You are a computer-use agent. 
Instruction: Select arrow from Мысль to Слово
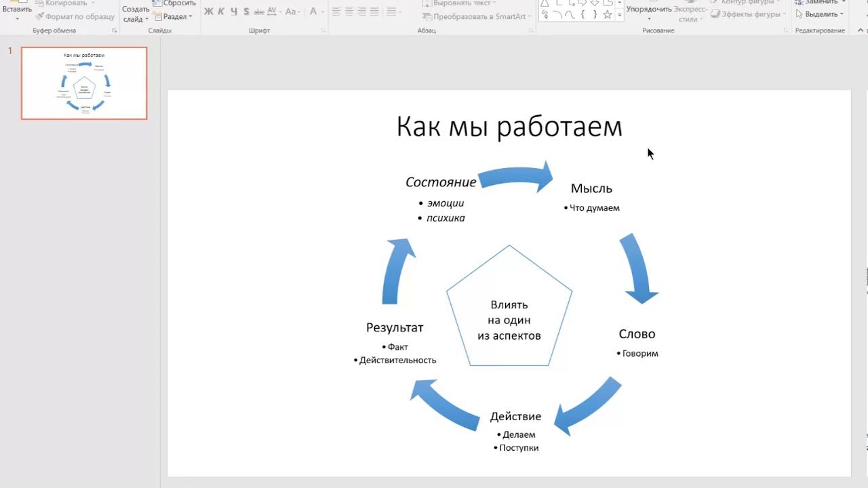[x=639, y=268]
